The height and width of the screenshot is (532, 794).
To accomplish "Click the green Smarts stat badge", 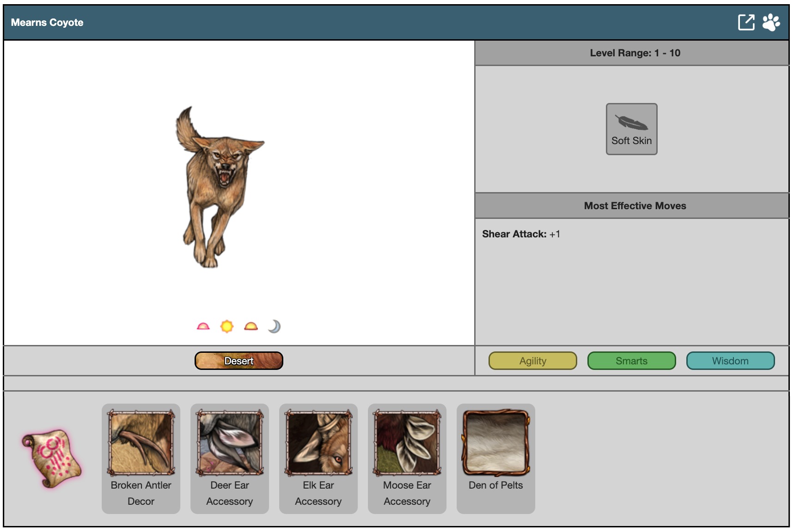I will pyautogui.click(x=631, y=361).
